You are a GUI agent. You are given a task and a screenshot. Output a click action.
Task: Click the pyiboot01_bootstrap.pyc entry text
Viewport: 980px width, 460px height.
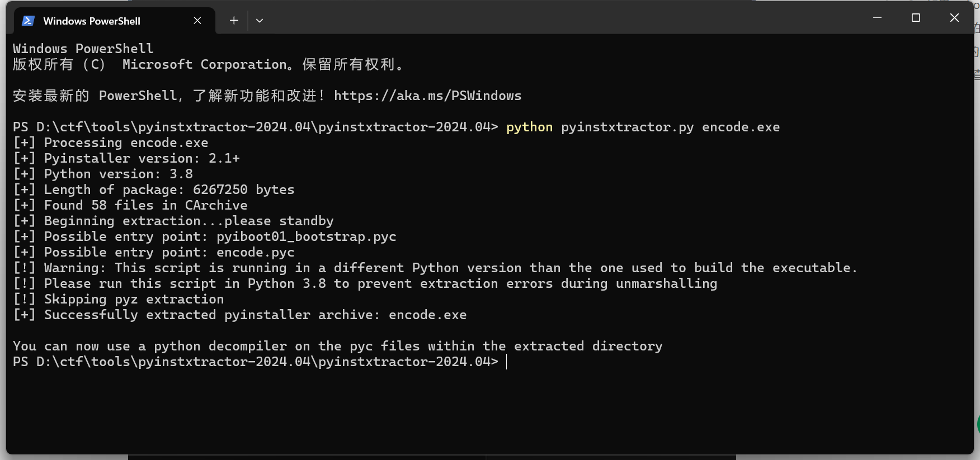(306, 236)
